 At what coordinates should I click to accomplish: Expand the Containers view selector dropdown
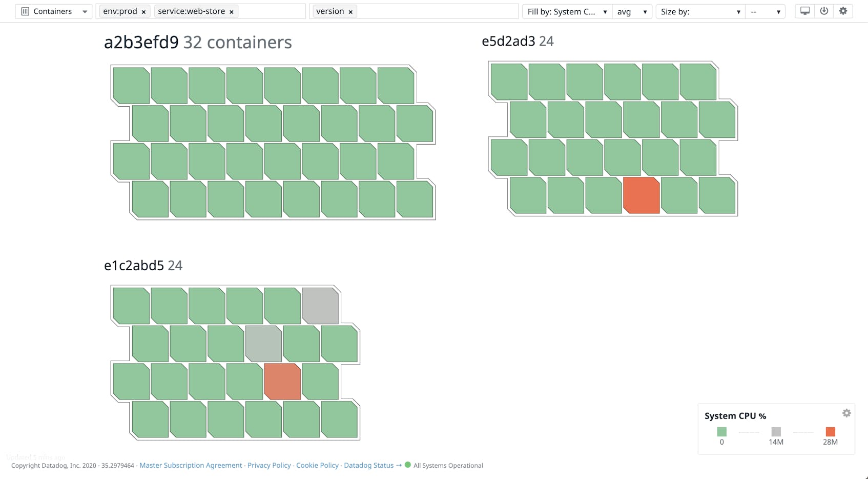84,11
